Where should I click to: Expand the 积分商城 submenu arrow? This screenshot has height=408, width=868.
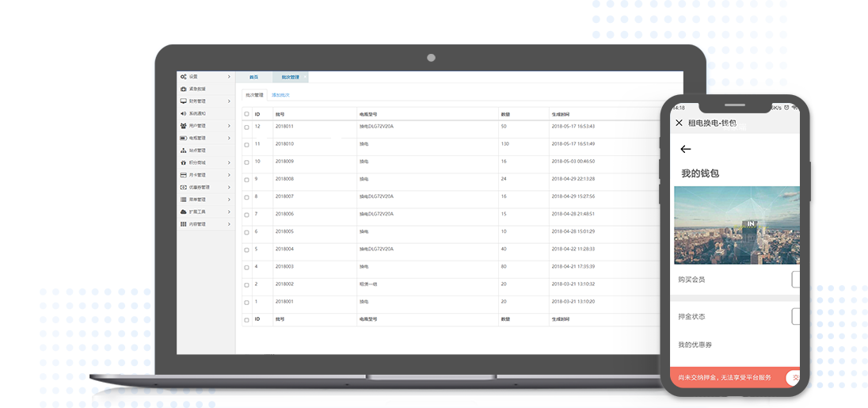click(x=229, y=162)
